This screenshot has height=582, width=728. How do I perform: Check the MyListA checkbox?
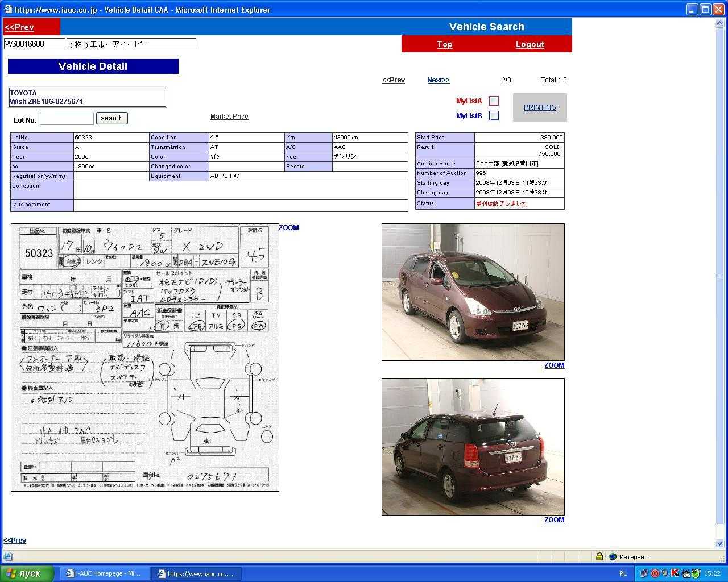click(x=494, y=101)
